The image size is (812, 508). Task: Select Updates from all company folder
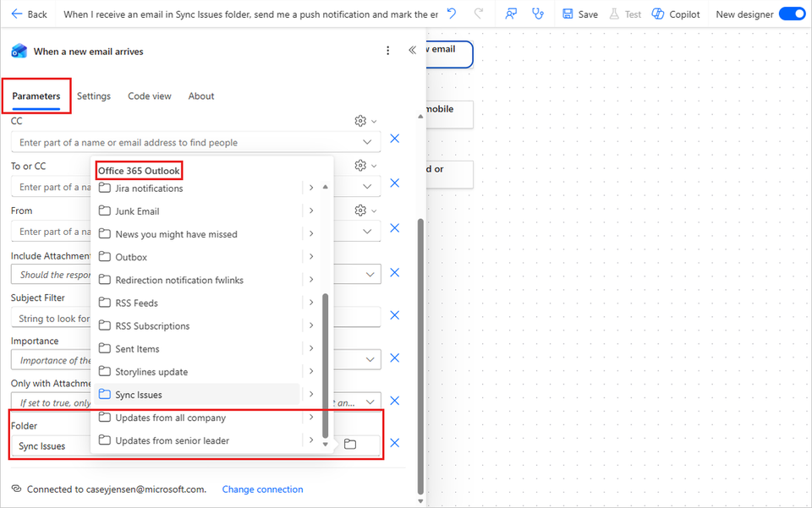coord(199,418)
